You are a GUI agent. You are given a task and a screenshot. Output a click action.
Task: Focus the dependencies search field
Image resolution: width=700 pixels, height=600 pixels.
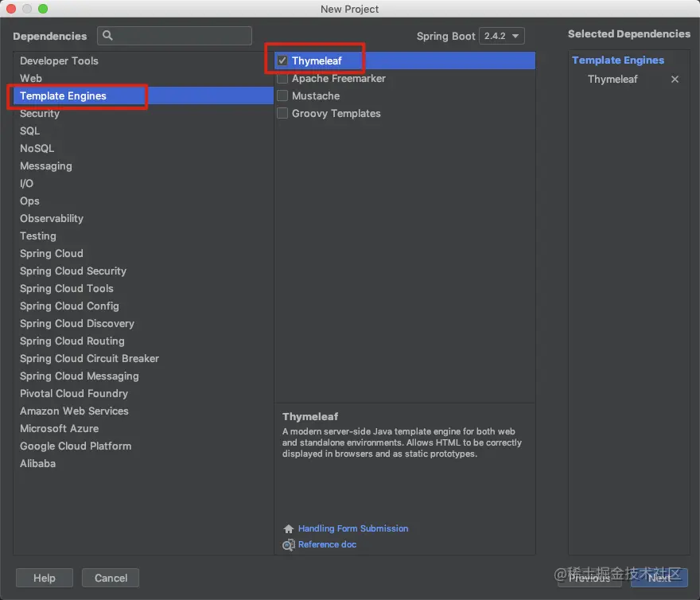click(x=174, y=35)
